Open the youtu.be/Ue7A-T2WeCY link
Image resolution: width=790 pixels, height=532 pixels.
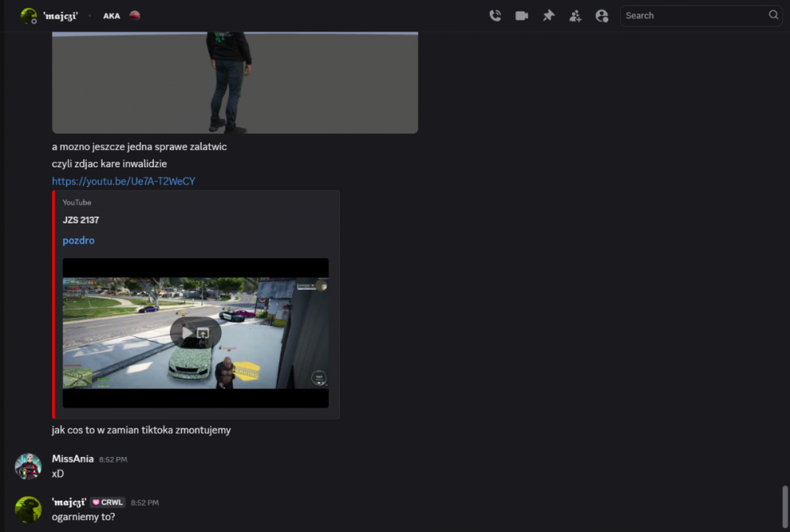tap(123, 182)
